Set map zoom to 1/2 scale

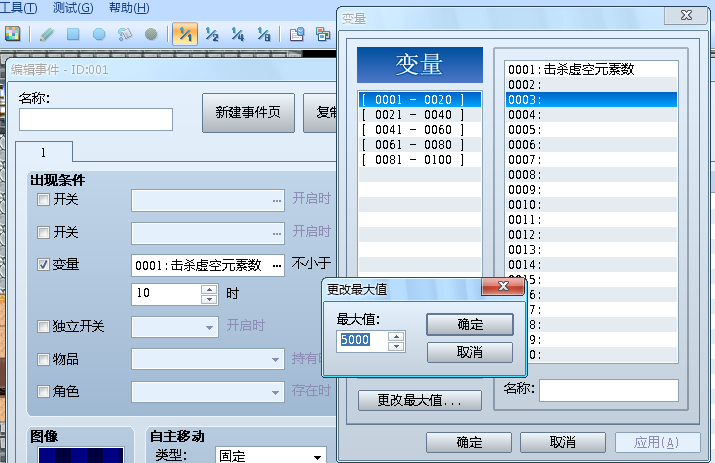click(x=212, y=34)
